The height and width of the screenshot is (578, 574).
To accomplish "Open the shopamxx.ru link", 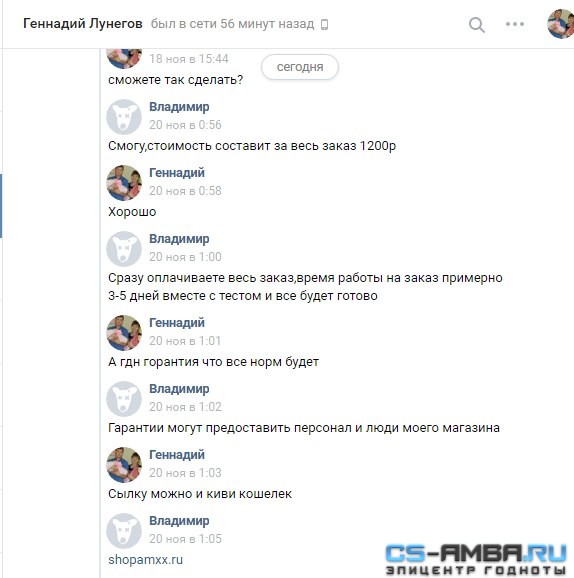I will click(146, 560).
